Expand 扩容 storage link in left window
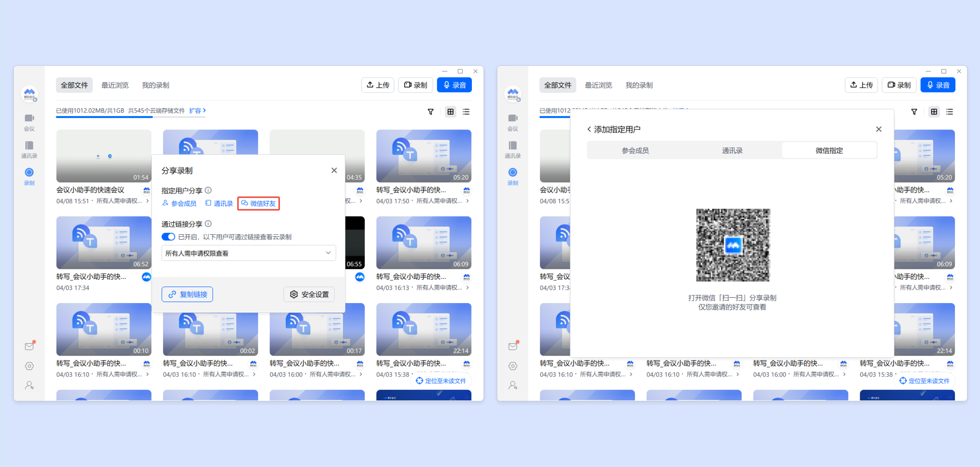This screenshot has width=980, height=467. (x=197, y=110)
